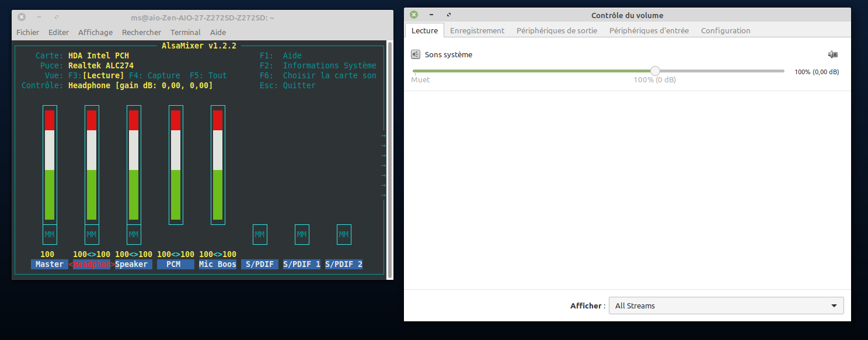The image size is (868, 340).
Task: Select the PCM channel label
Action: (173, 264)
